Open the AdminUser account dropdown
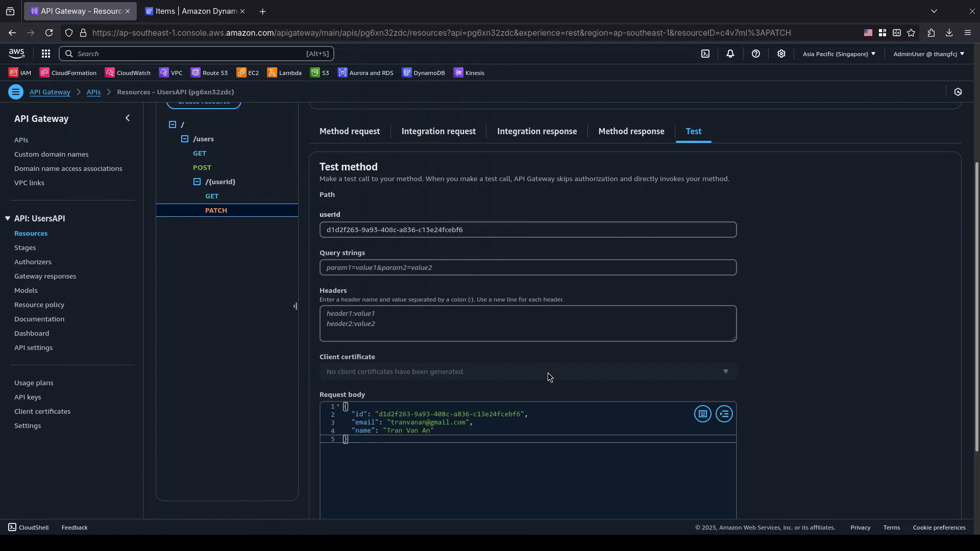This screenshot has height=551, width=980. point(928,54)
